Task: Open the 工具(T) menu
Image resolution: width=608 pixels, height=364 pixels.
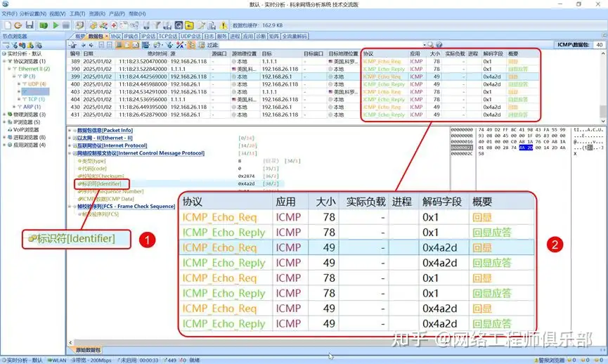Action: click(77, 13)
